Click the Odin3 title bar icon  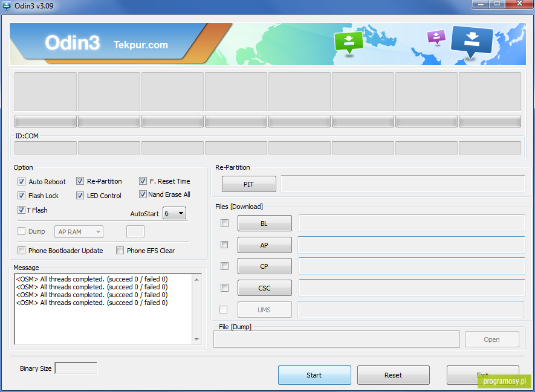coord(7,5)
